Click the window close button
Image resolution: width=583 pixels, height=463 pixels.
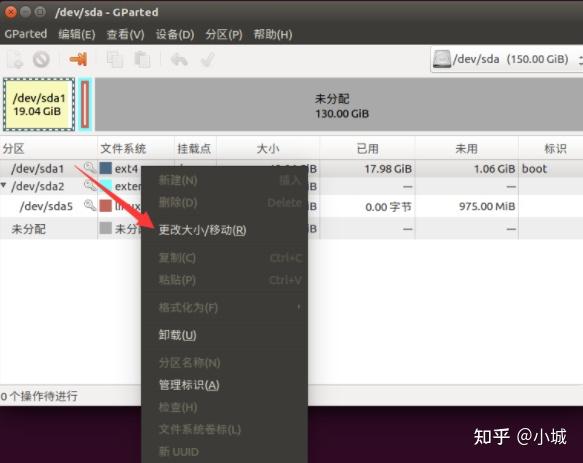point(11,12)
